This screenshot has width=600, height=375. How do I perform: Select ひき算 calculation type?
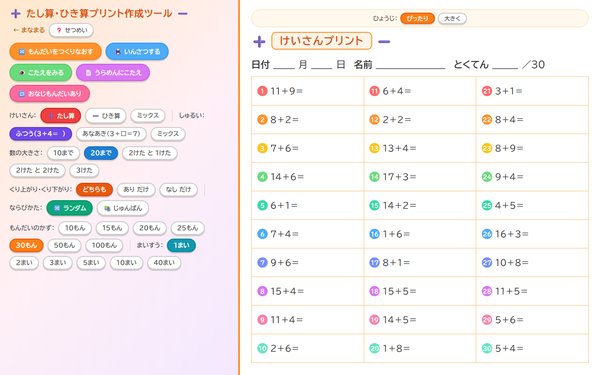coord(106,116)
